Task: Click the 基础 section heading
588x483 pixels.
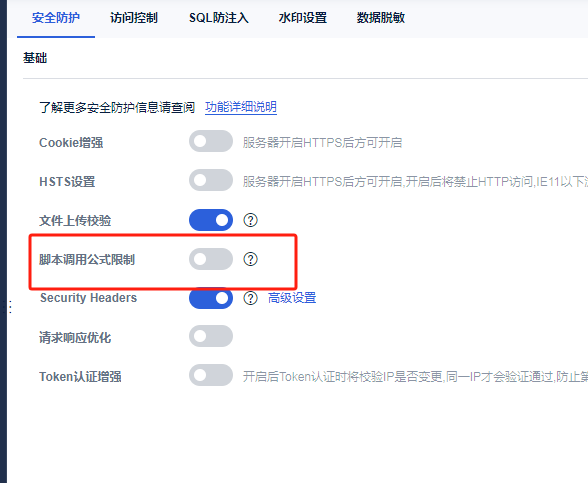Action: (x=35, y=58)
